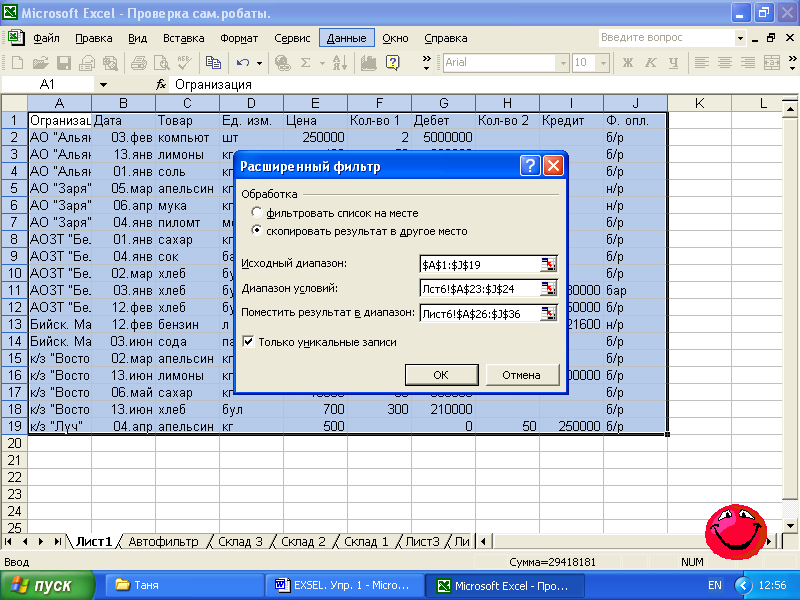Expand formatting toolbar options chevron
The height and width of the screenshot is (600, 800).
(x=793, y=63)
